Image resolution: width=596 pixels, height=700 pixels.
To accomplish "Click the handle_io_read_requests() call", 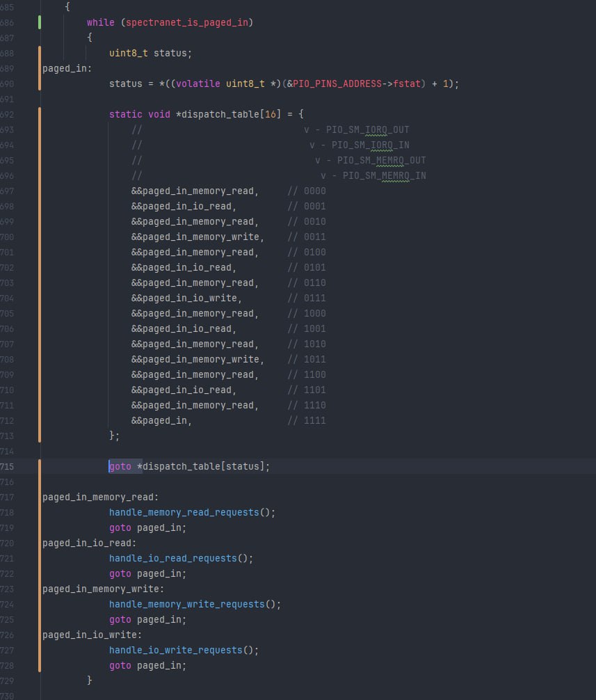I will pos(181,559).
